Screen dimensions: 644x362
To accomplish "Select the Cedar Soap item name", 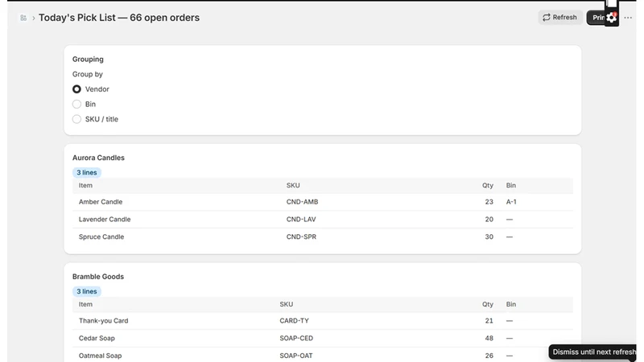I will (x=97, y=338).
